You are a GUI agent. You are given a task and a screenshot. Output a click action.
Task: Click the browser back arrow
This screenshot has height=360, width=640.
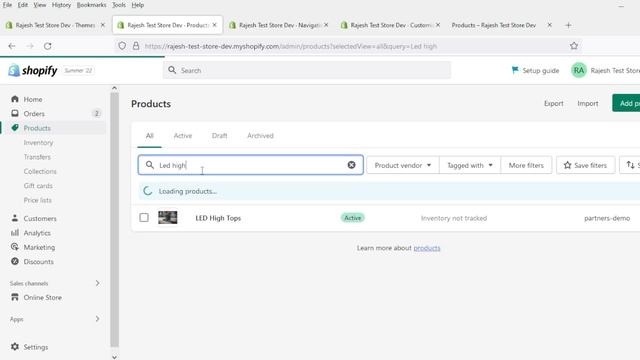click(x=12, y=46)
